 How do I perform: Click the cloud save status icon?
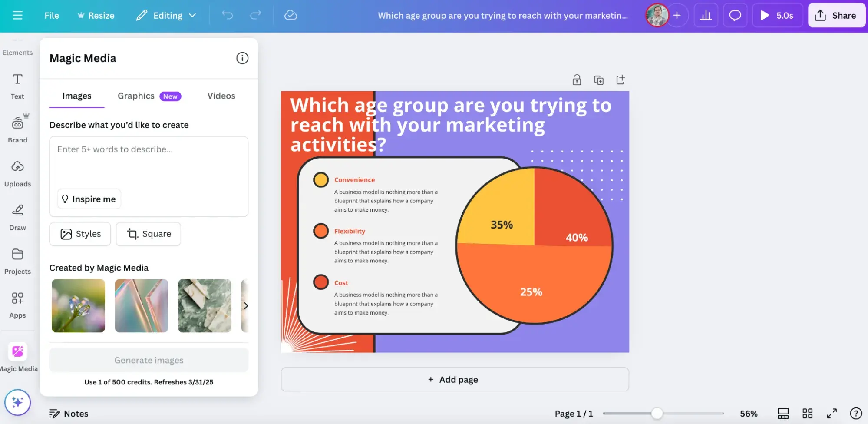(x=290, y=15)
